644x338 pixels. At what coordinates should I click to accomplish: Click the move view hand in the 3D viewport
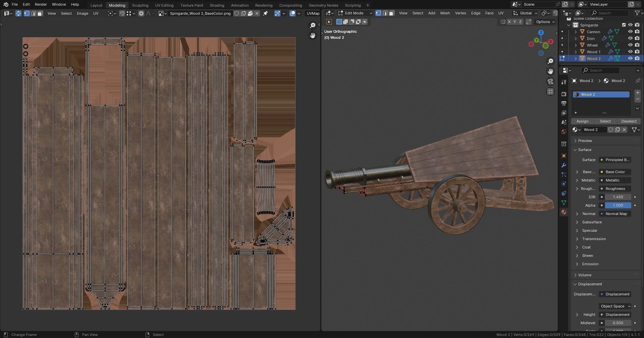(x=550, y=71)
